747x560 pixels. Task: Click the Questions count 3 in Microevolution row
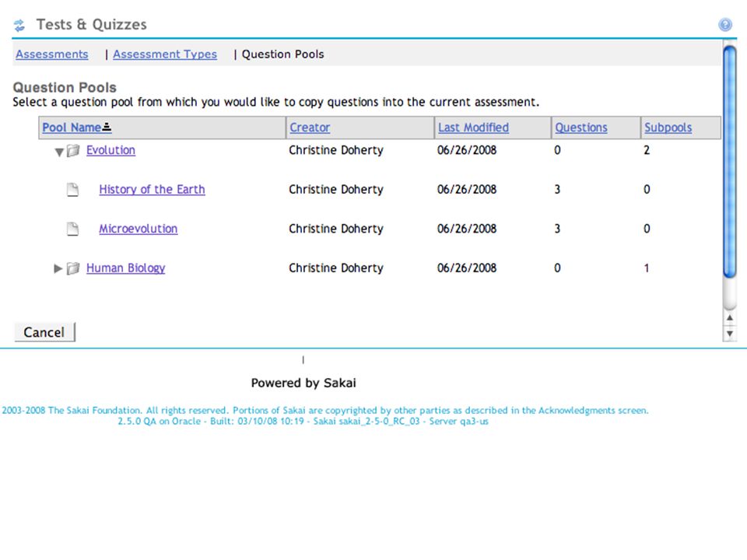coord(557,229)
